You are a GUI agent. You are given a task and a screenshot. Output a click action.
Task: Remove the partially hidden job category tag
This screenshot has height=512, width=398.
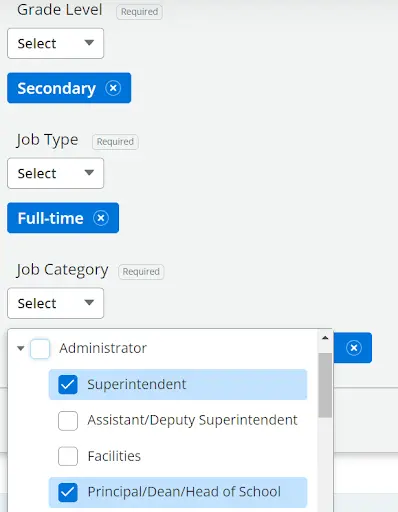tap(354, 348)
